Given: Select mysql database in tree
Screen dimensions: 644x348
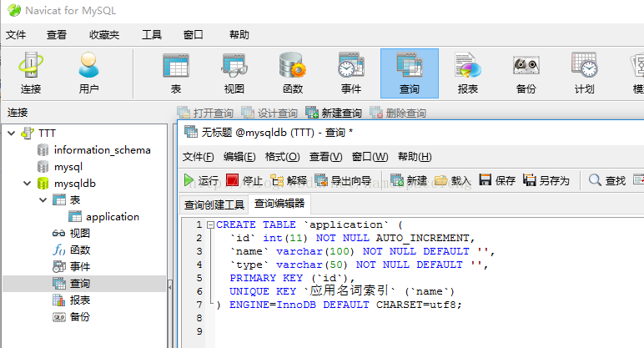Looking at the screenshot, I should point(68,167).
